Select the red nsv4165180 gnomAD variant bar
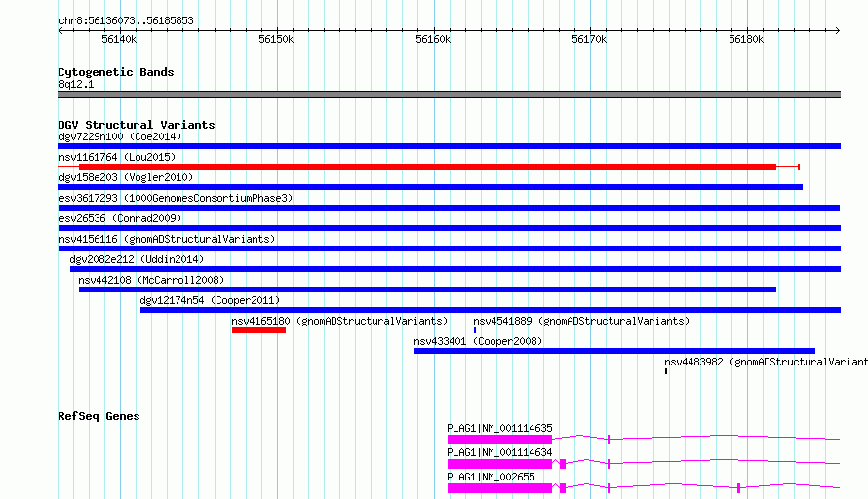This screenshot has width=868, height=499. [x=258, y=330]
